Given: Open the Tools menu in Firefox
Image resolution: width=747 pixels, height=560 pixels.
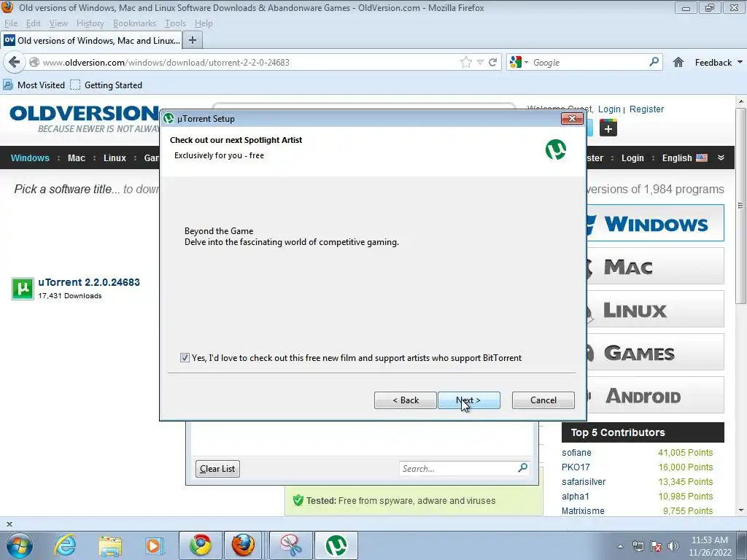Looking at the screenshot, I should coord(175,23).
